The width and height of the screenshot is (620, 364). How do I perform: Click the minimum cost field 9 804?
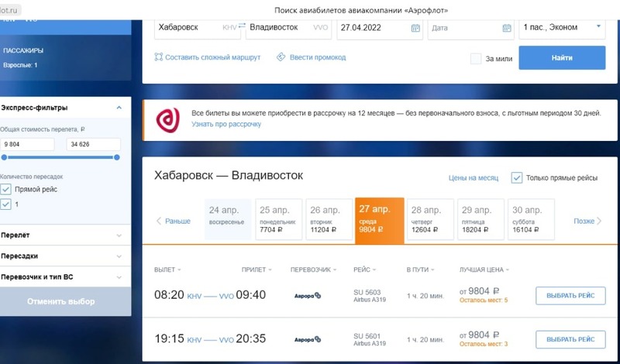pos(27,144)
